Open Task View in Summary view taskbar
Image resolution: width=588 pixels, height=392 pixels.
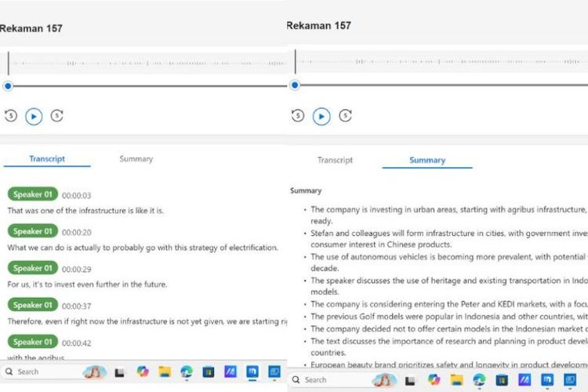click(x=410, y=381)
